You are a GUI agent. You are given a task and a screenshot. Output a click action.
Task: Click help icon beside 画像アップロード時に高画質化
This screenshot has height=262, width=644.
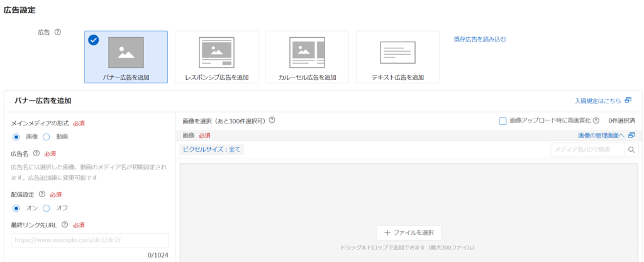click(x=596, y=121)
